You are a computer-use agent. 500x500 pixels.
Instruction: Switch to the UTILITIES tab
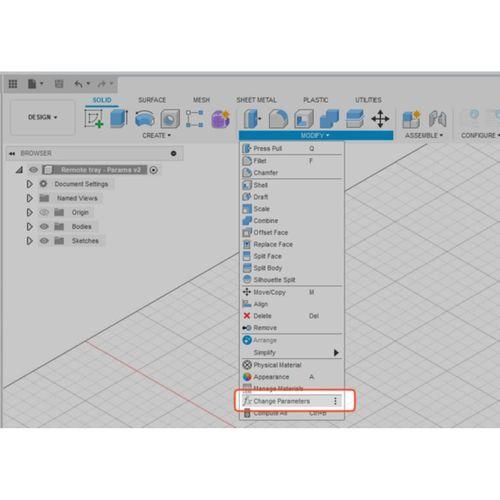(368, 100)
